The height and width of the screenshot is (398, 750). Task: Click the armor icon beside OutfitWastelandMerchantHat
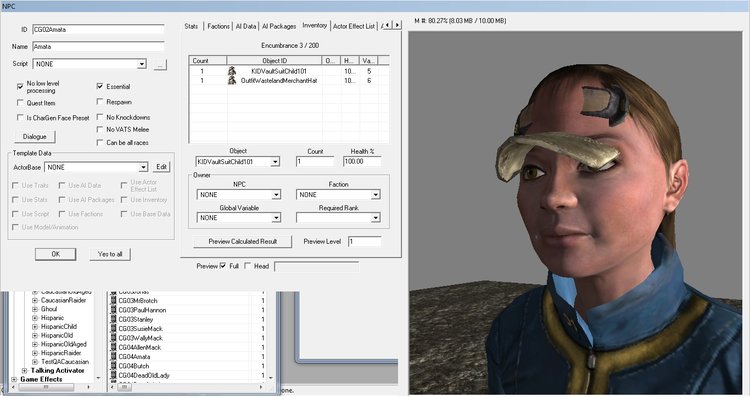pos(232,80)
